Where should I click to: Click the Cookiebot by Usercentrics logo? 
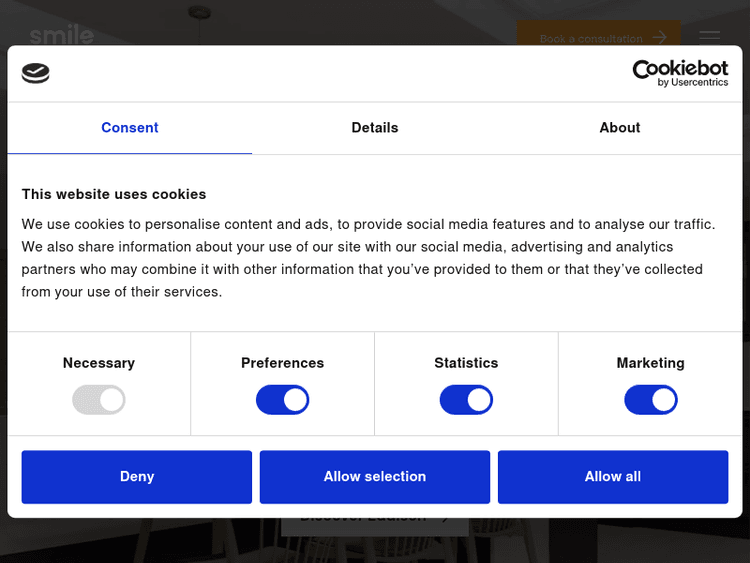tap(680, 73)
